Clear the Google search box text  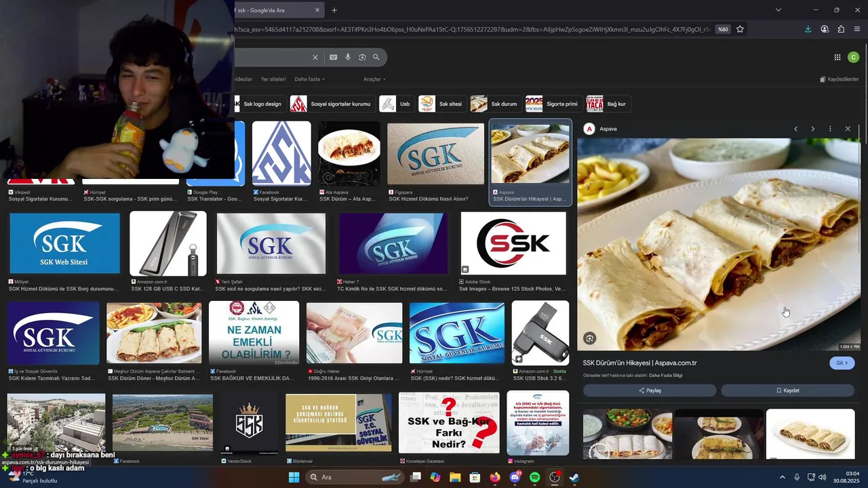(315, 58)
